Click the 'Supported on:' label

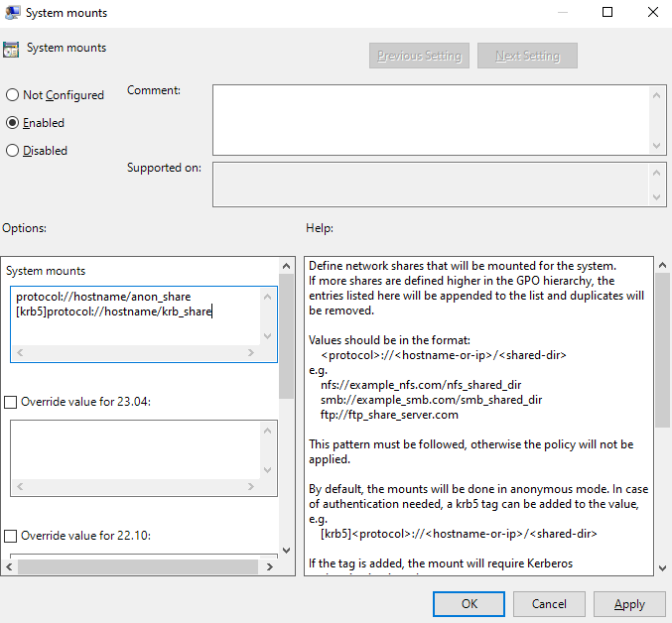coord(164,168)
